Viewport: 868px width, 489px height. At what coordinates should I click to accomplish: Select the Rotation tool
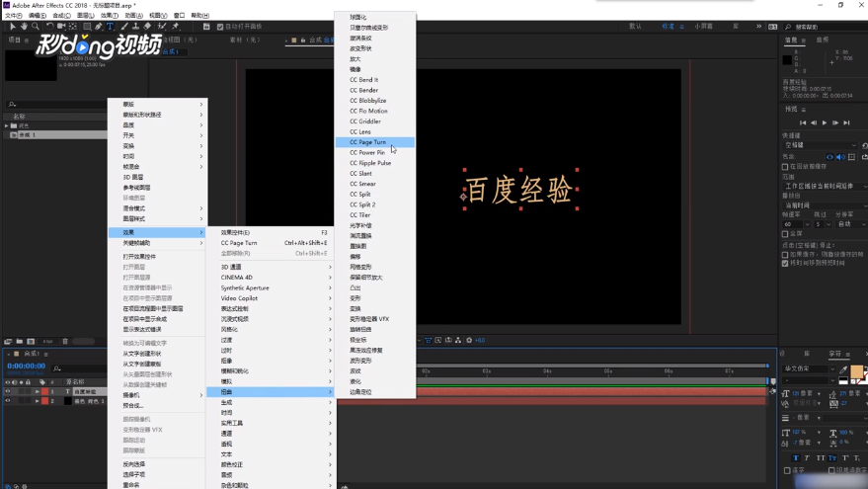[x=49, y=27]
